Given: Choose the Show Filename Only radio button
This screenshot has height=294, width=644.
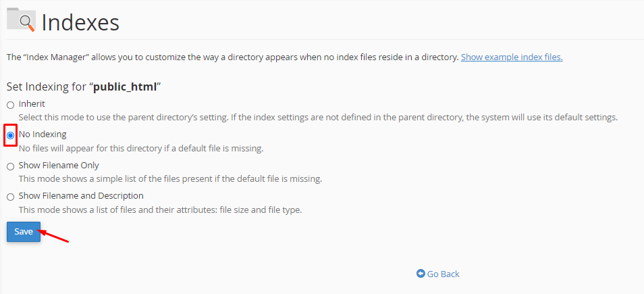Looking at the screenshot, I should tap(10, 166).
